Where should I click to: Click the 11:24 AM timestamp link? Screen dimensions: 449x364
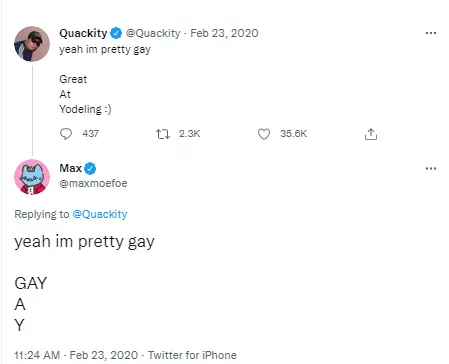[37, 355]
